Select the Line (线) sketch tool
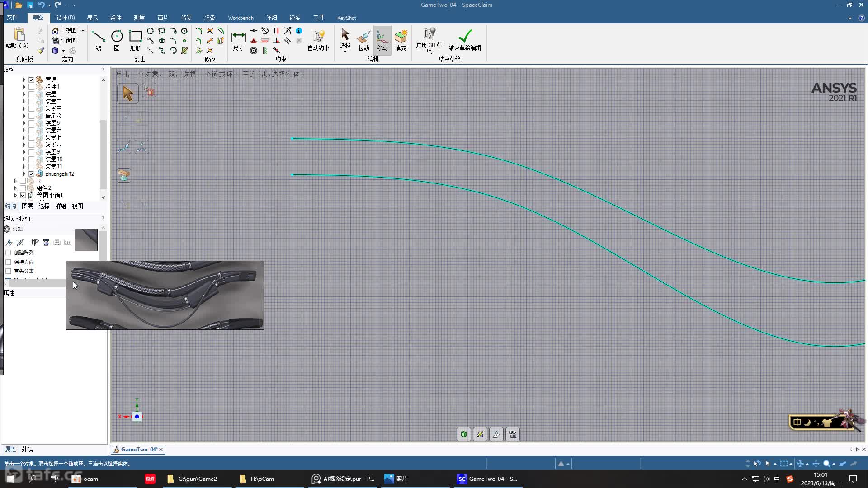This screenshot has height=488, width=868. 98,40
